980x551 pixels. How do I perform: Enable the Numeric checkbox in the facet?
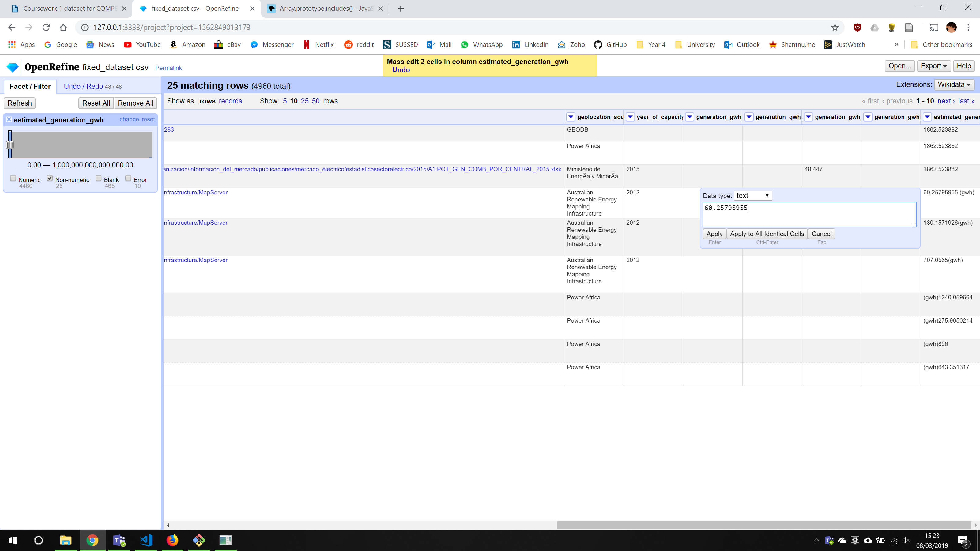[13, 178]
